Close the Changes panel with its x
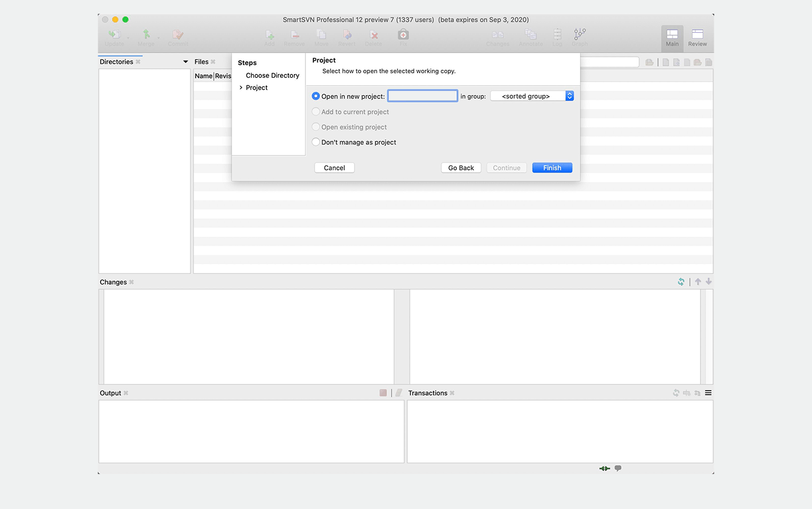This screenshot has width=812, height=509. [132, 282]
